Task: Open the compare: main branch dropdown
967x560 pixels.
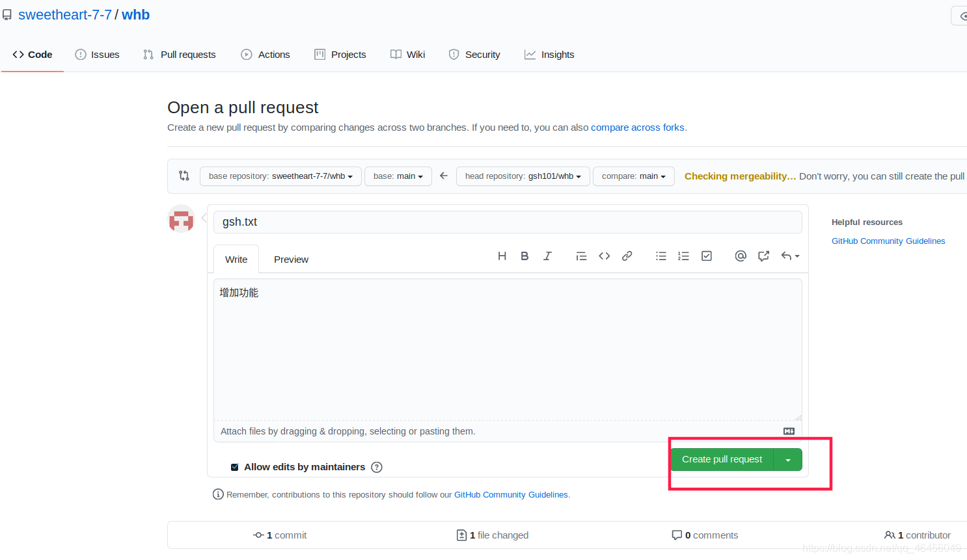Action: 634,176
